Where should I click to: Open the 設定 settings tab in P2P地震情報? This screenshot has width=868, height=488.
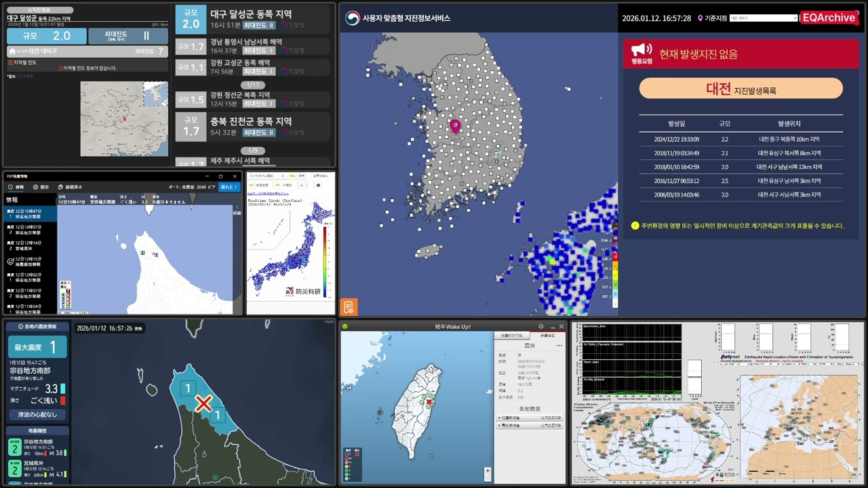click(x=41, y=186)
